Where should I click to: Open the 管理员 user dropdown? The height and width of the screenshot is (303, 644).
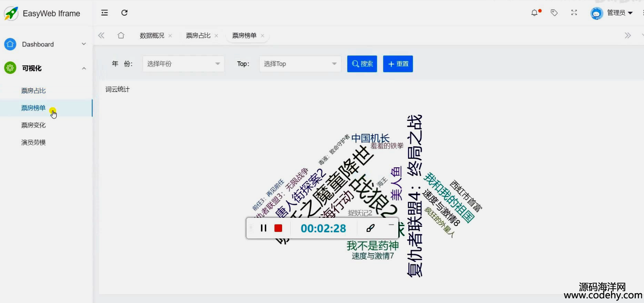[x=620, y=13]
